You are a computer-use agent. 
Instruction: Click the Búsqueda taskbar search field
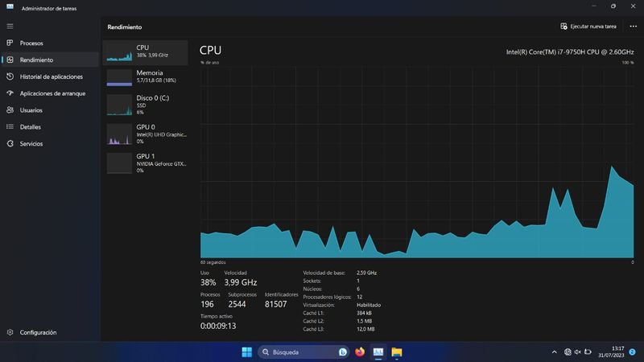tap(303, 352)
